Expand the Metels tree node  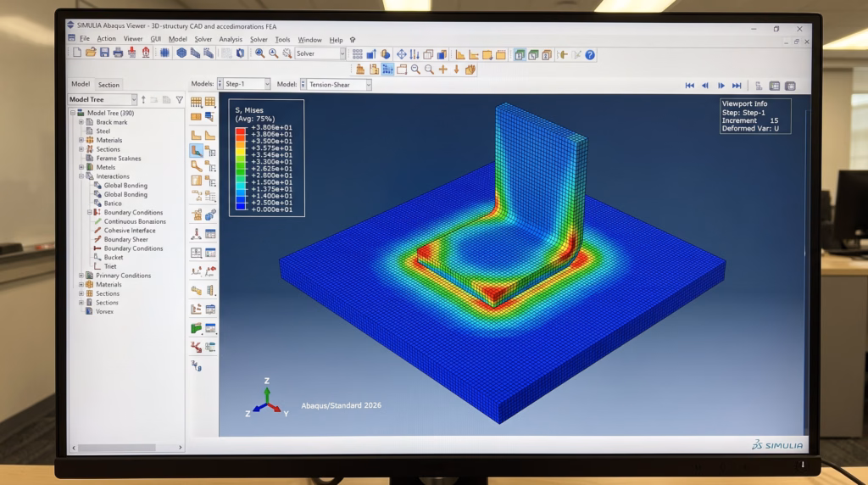81,167
